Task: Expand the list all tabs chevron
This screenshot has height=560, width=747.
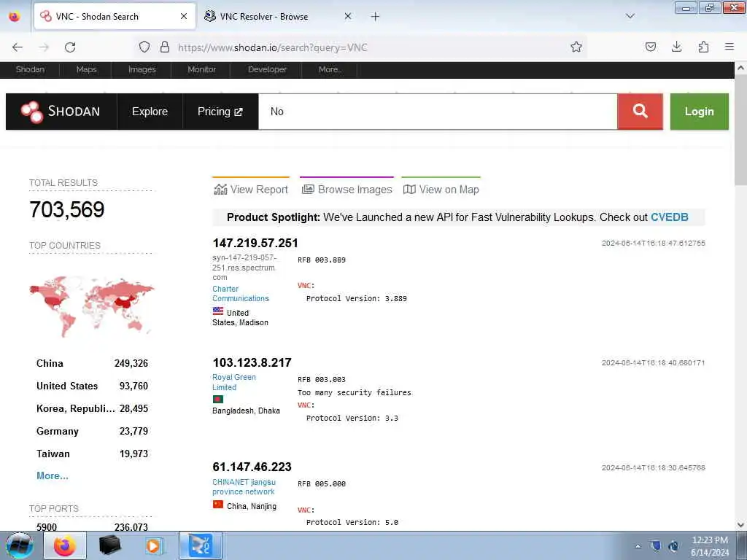Action: (630, 16)
